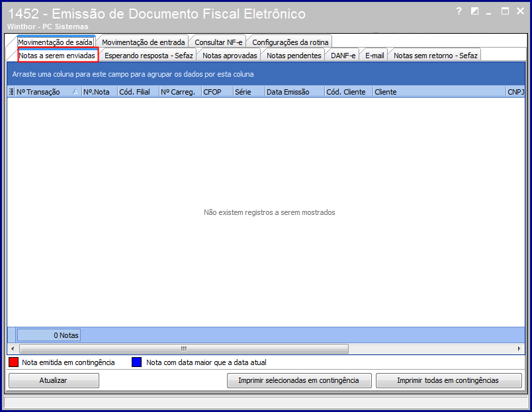Click the horizontal scrollbar right arrow
This screenshot has height=412, width=532.
tap(519, 349)
